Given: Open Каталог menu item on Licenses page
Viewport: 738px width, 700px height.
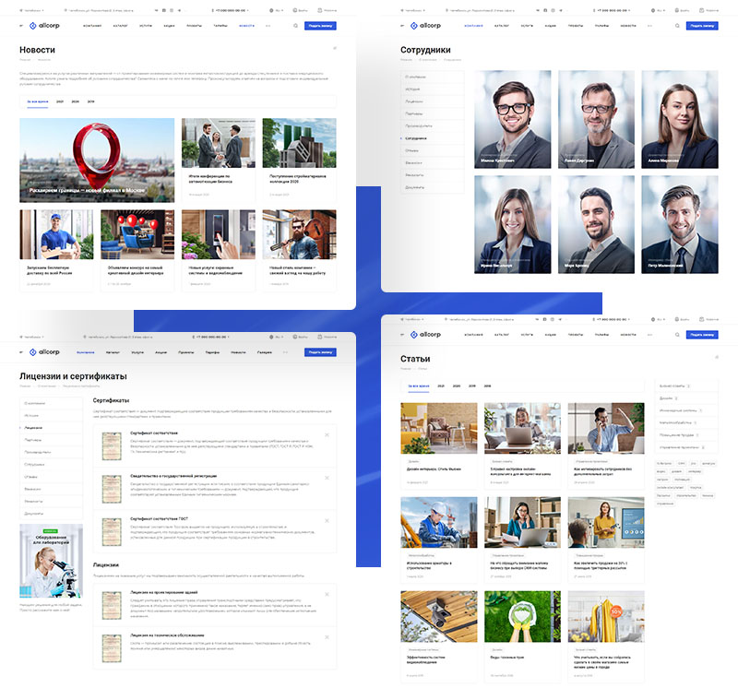Looking at the screenshot, I should [x=112, y=352].
